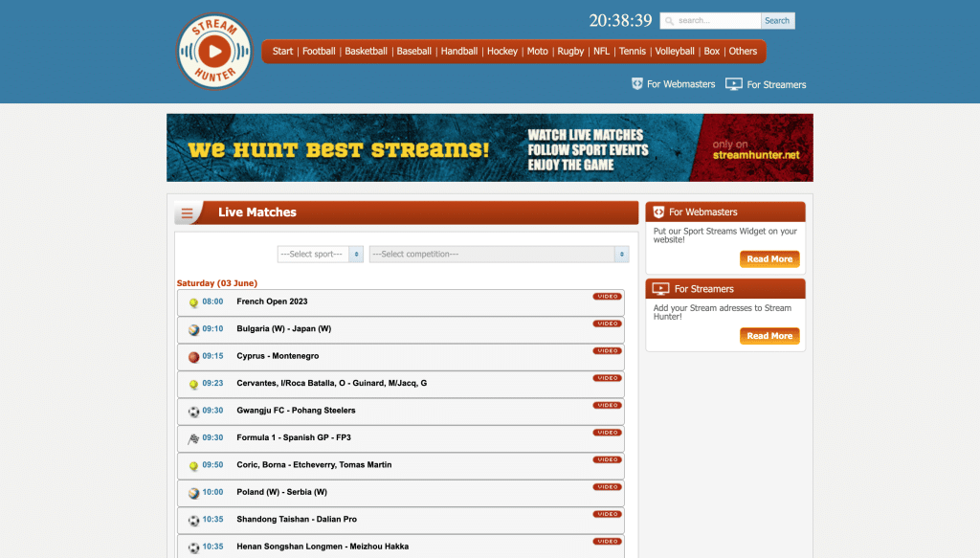Click the Live Matches hamburger menu icon
The image size is (980, 558).
click(x=188, y=213)
